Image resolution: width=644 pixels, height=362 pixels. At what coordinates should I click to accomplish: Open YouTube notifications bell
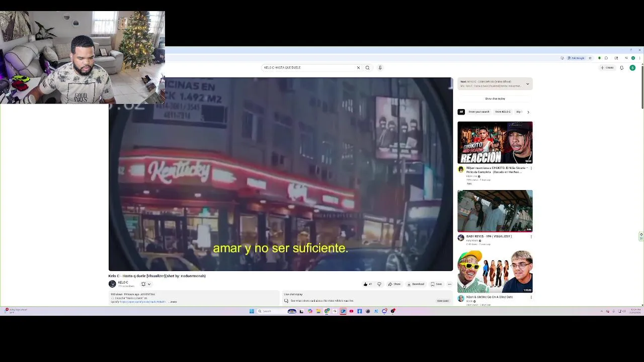point(622,67)
